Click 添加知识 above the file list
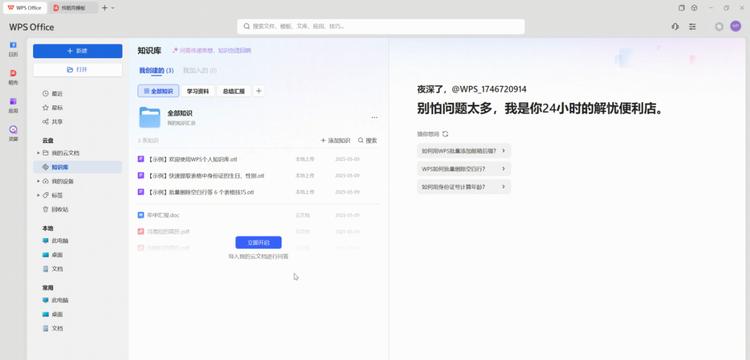Viewport: 750px width, 360px height. click(x=335, y=141)
